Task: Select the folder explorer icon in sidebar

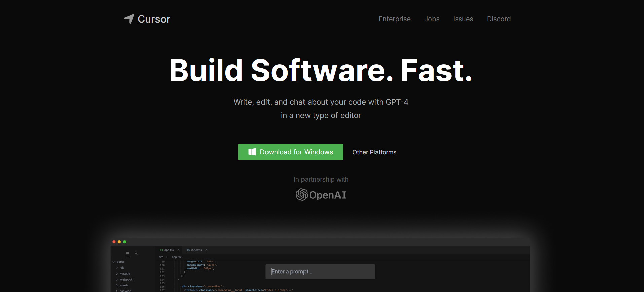Action: pos(127,253)
